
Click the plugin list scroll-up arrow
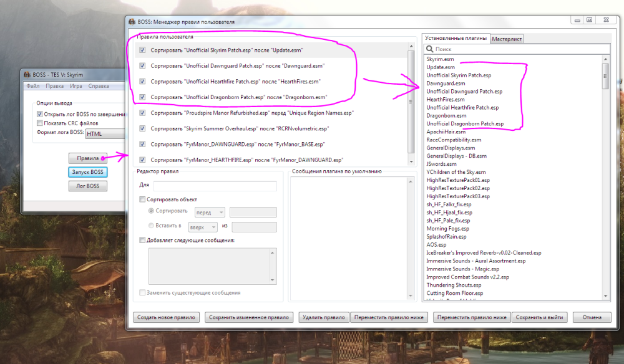[606, 59]
